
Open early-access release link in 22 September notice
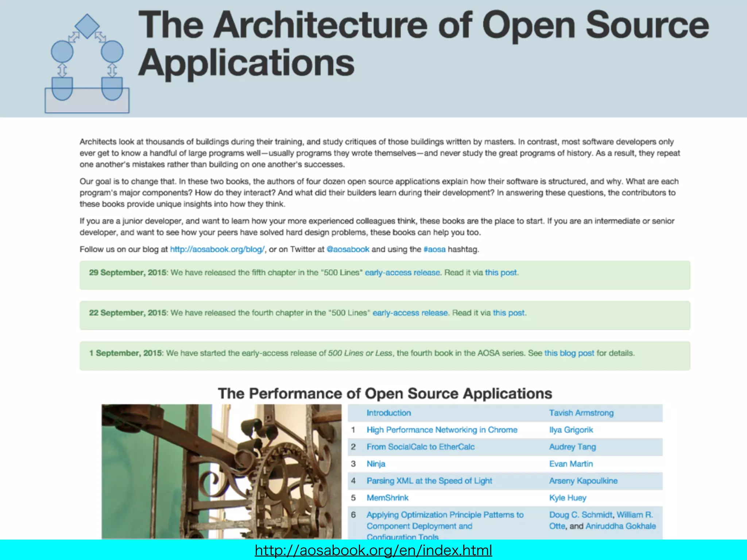pos(410,313)
